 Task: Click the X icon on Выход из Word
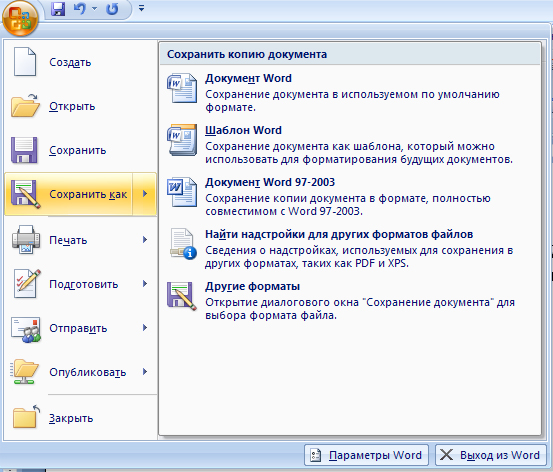pyautogui.click(x=446, y=455)
